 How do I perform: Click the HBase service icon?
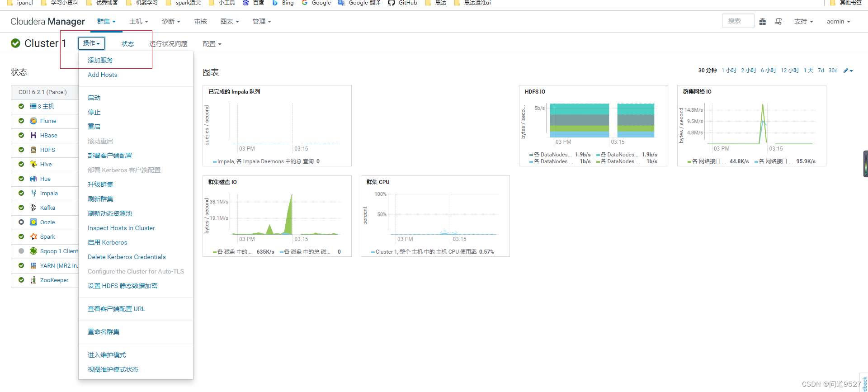tap(33, 135)
